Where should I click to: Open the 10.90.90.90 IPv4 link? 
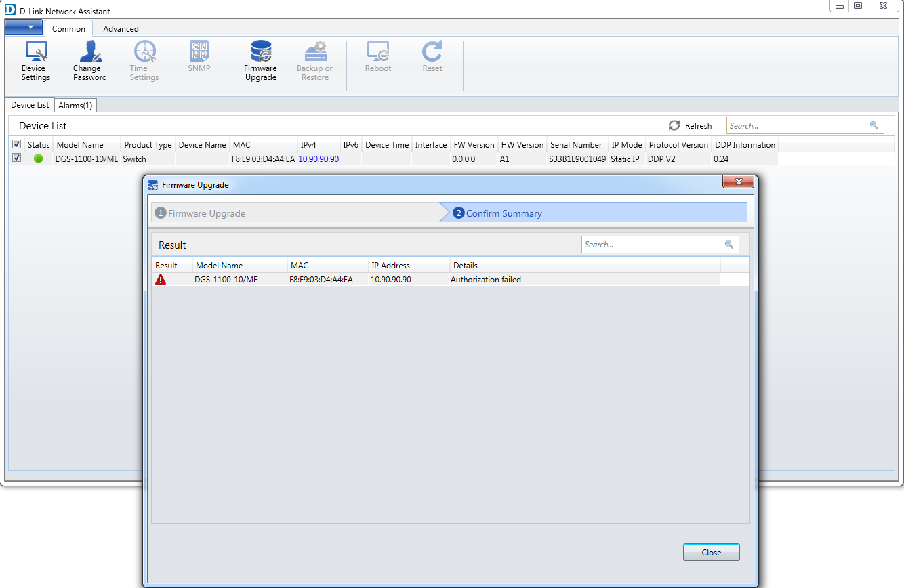pyautogui.click(x=319, y=159)
